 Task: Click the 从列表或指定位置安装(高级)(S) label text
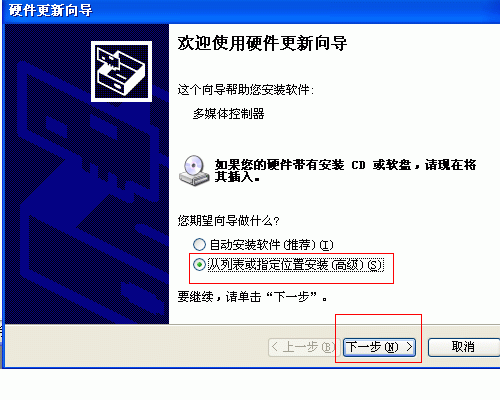click(296, 265)
